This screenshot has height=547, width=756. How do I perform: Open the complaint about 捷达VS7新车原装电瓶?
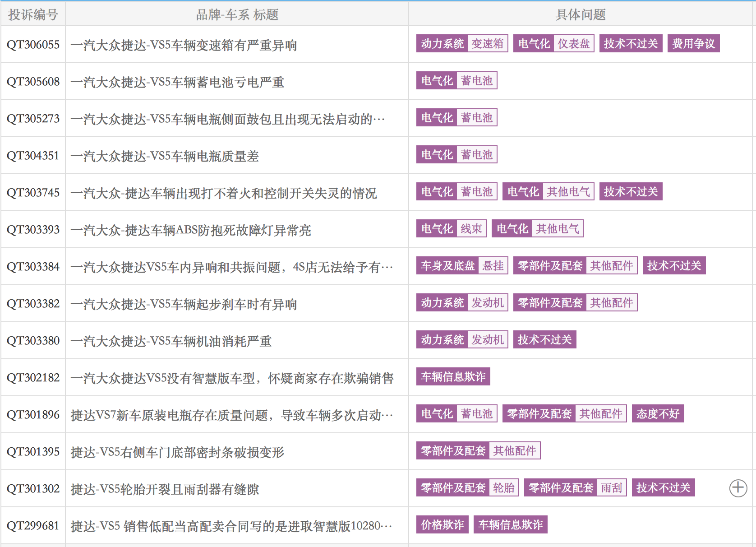point(232,415)
